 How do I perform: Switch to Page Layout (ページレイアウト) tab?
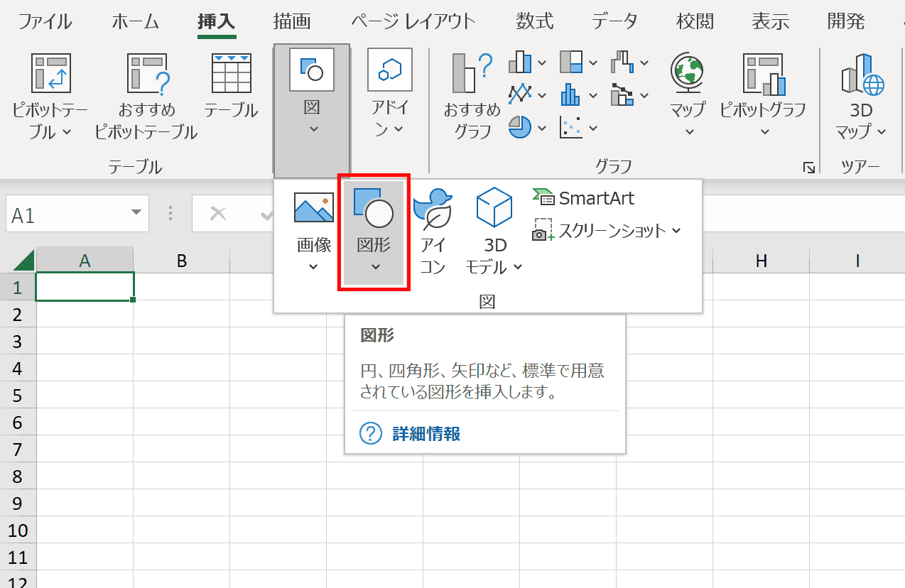[413, 21]
